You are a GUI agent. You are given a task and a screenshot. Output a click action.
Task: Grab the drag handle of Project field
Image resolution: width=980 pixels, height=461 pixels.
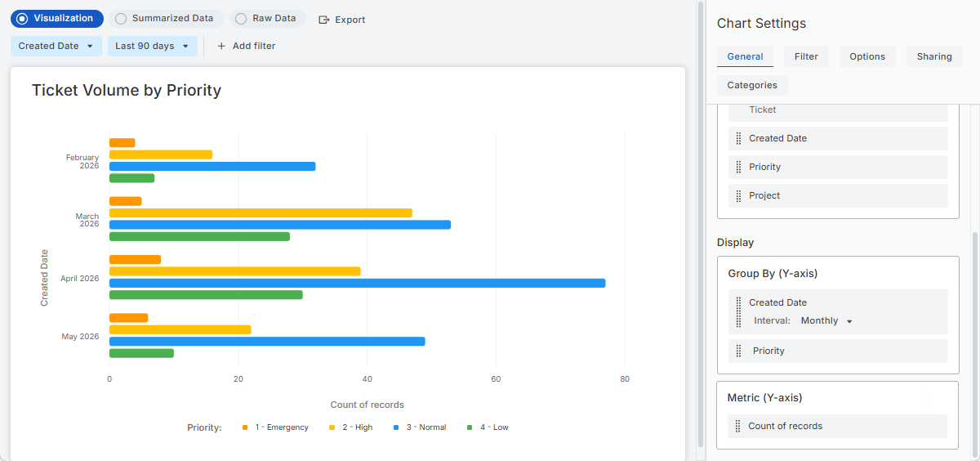coord(739,195)
